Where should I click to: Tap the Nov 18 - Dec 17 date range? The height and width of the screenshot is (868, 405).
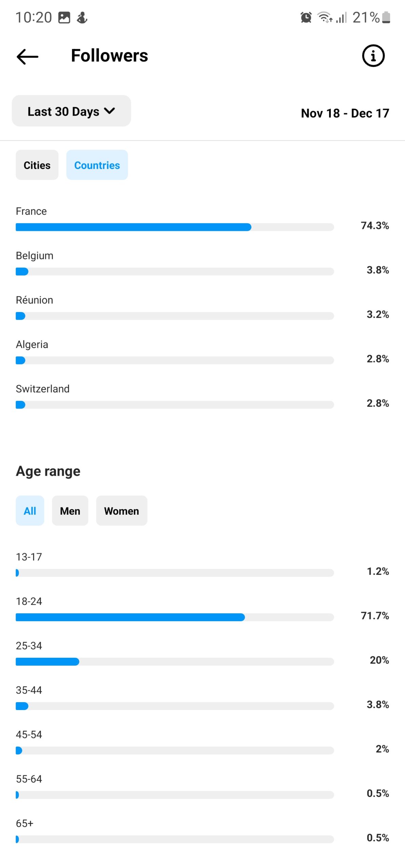pyautogui.click(x=345, y=113)
